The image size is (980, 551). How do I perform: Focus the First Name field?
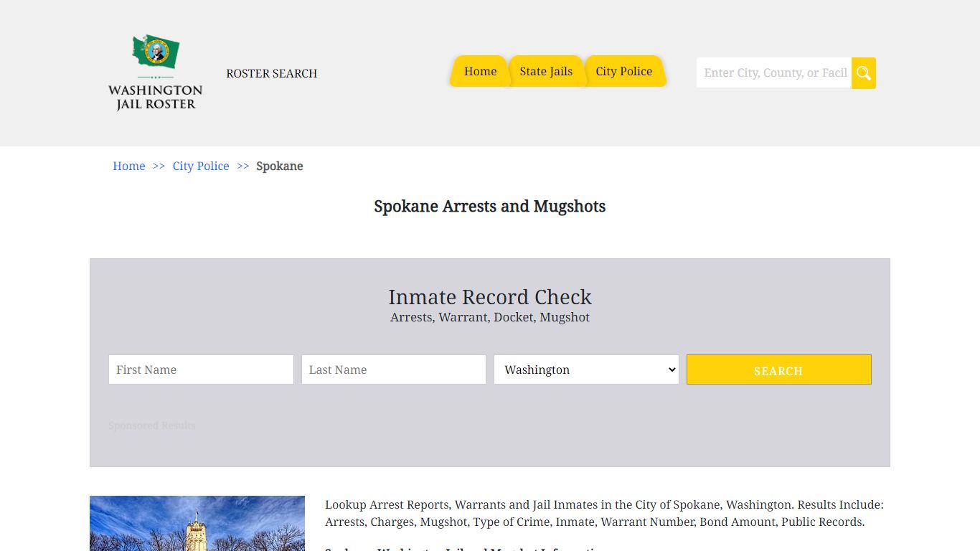point(201,369)
